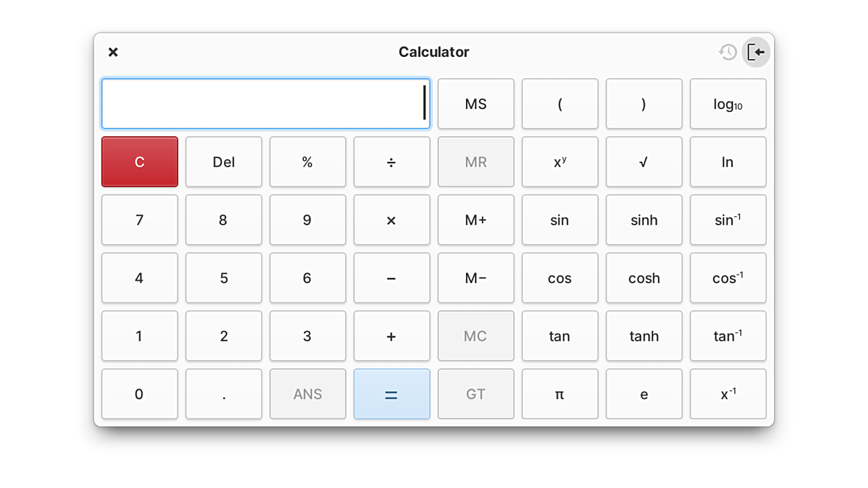Insert the pi constant
The image size is (868, 488).
point(560,394)
